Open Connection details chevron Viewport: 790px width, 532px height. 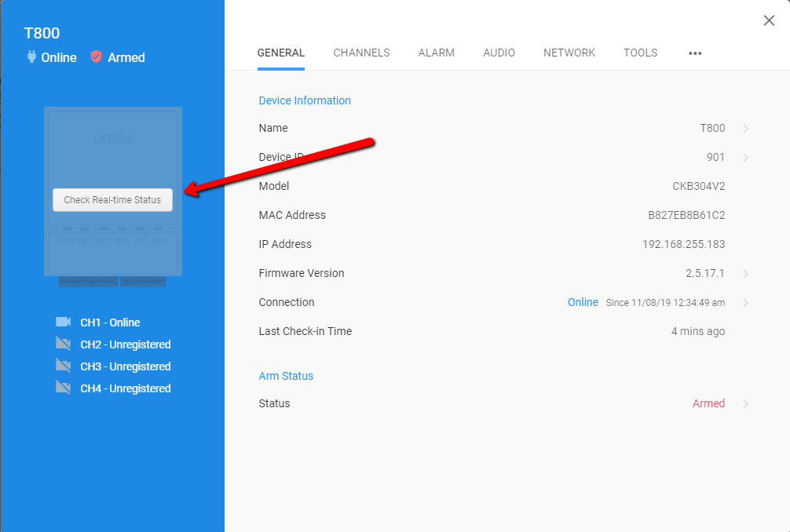tap(746, 303)
